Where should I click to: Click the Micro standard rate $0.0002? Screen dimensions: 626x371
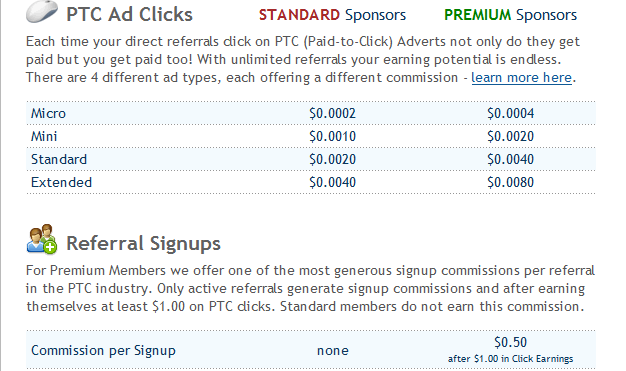pyautogui.click(x=332, y=113)
